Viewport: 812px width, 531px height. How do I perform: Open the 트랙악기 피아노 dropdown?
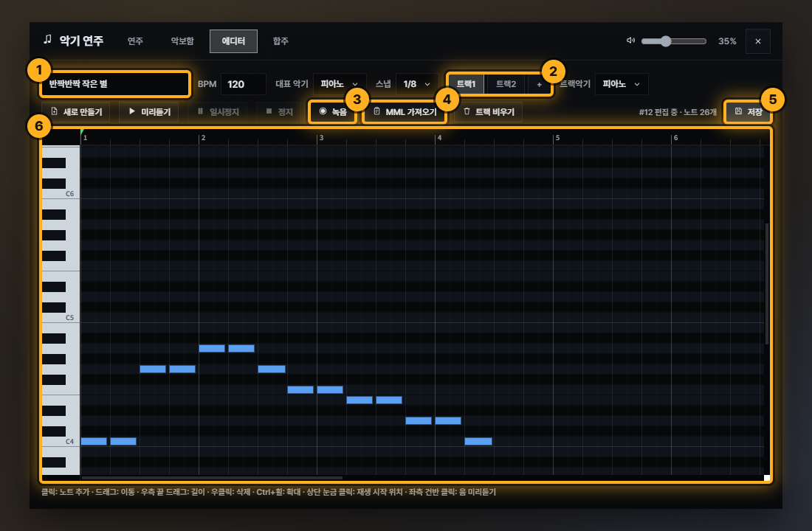pos(622,84)
